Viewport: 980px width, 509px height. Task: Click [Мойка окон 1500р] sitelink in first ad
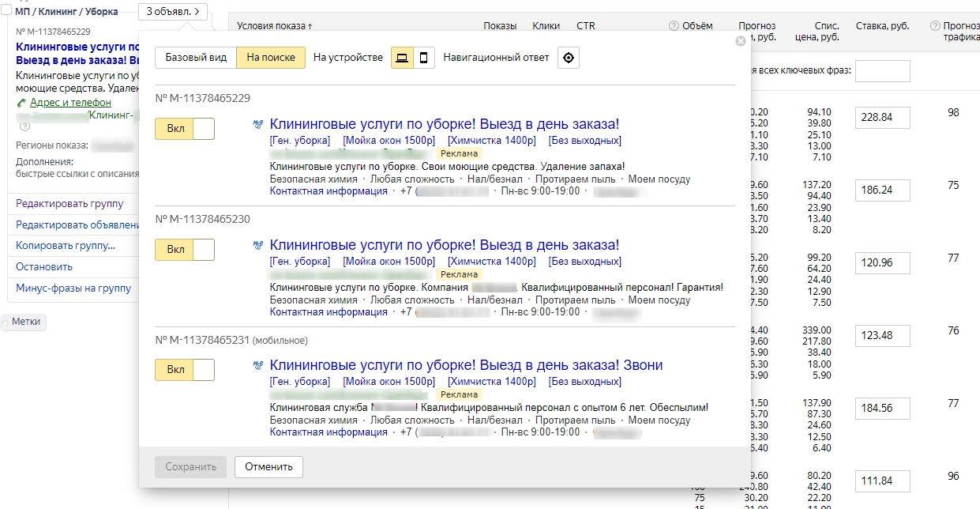389,141
